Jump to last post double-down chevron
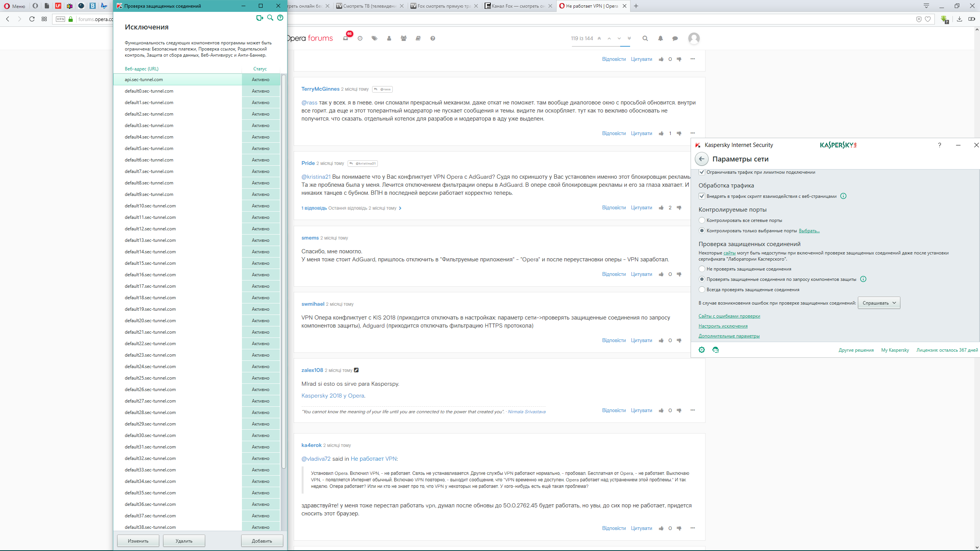The image size is (980, 551). click(x=629, y=38)
